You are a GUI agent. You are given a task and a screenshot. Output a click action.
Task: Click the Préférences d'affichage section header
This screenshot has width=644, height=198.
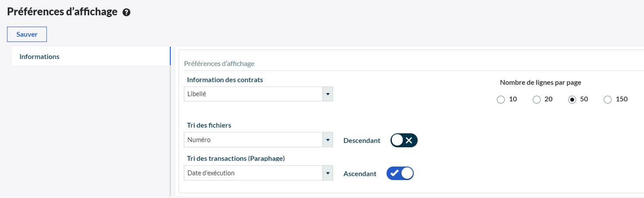click(x=219, y=64)
